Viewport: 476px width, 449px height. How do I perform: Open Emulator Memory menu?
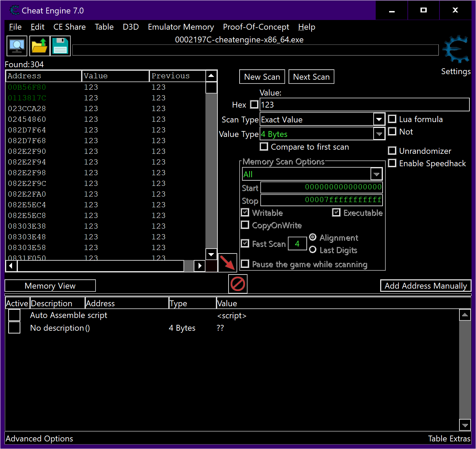pos(181,27)
